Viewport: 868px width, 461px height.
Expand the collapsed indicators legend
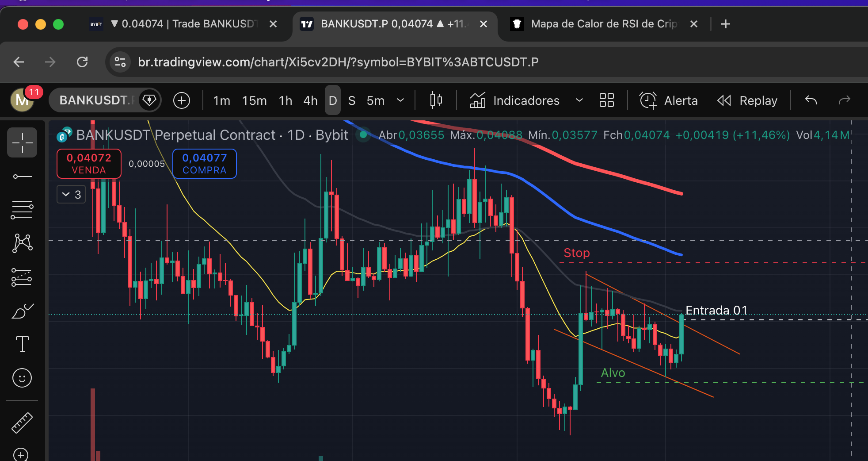71,194
